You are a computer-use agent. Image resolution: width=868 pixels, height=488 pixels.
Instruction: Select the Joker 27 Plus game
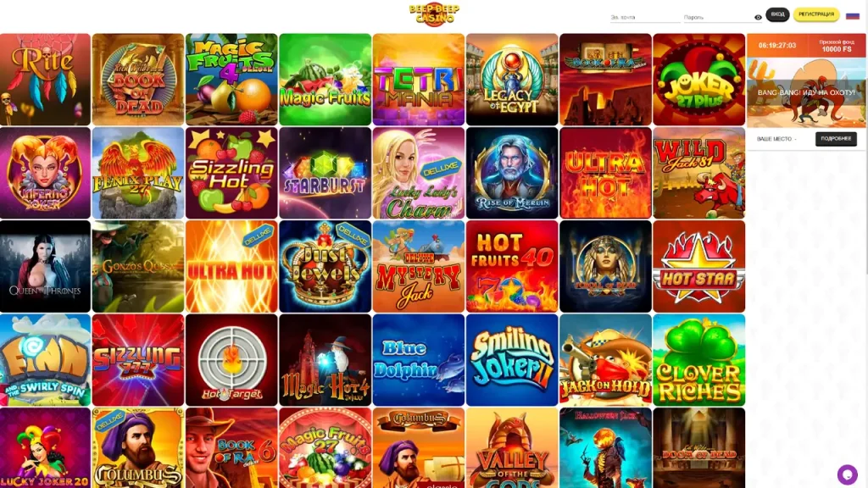click(698, 79)
